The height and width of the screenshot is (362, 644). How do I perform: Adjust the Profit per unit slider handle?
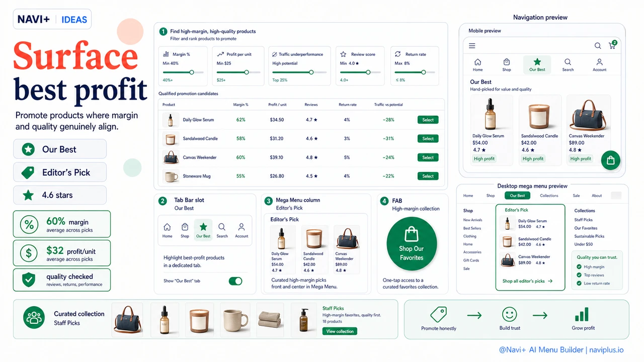click(x=246, y=72)
